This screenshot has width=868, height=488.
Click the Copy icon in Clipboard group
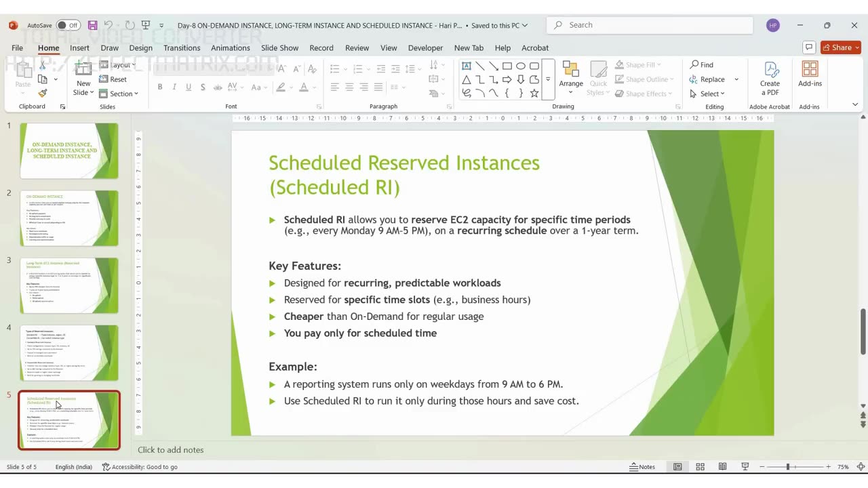pos(43,79)
